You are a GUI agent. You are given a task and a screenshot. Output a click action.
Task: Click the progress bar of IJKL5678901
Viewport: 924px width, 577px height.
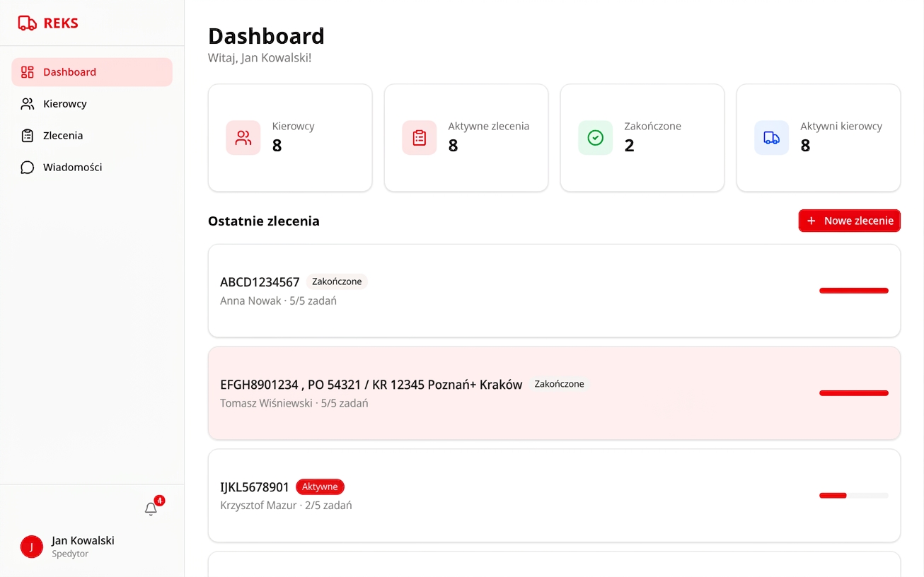[854, 496]
